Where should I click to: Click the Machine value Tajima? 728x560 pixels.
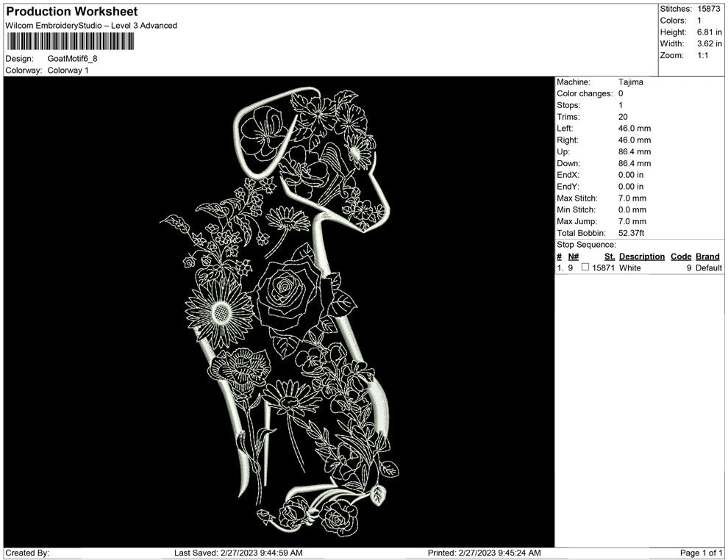[x=631, y=82]
